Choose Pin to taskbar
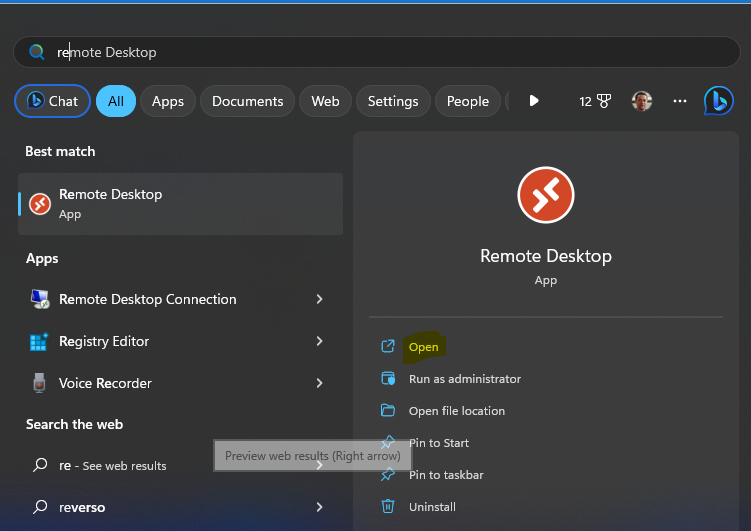 (x=446, y=475)
